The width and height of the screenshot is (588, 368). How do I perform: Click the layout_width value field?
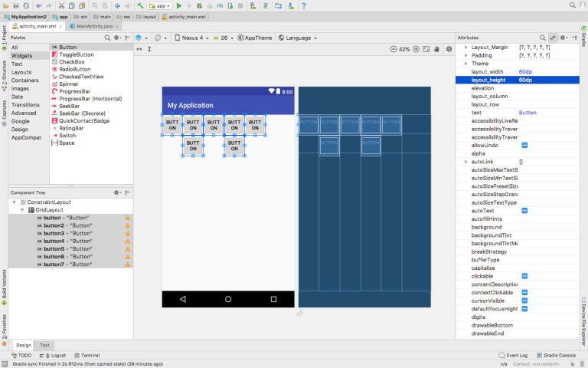coord(548,72)
